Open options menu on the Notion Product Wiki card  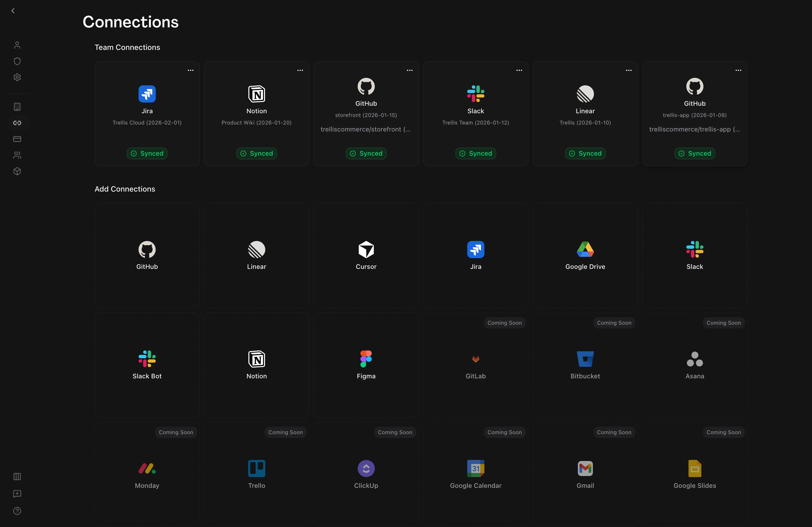click(x=300, y=70)
